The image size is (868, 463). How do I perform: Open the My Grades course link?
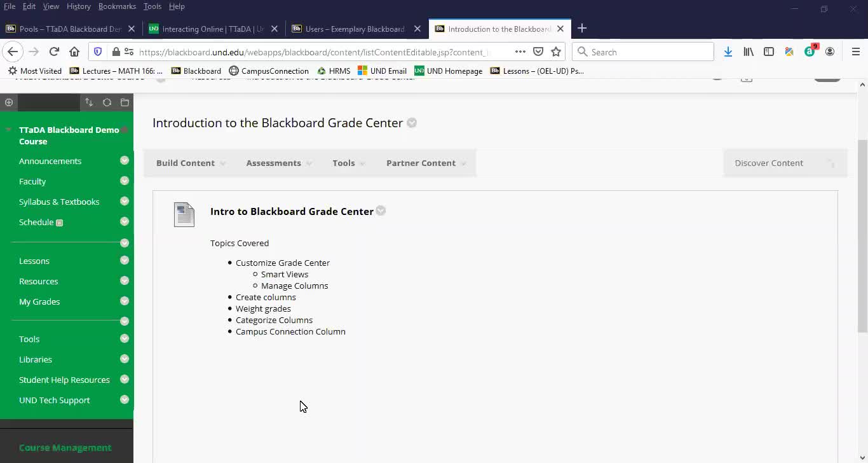[x=39, y=301]
